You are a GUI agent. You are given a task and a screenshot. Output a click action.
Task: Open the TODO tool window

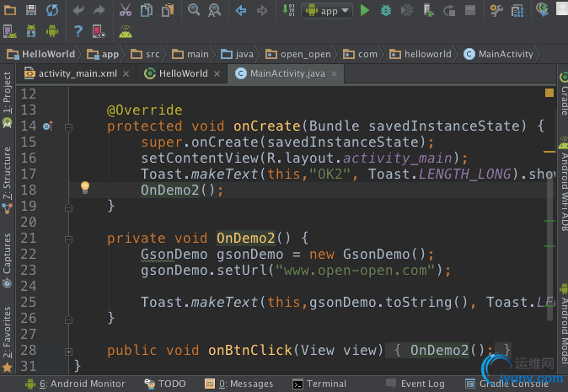point(165,384)
